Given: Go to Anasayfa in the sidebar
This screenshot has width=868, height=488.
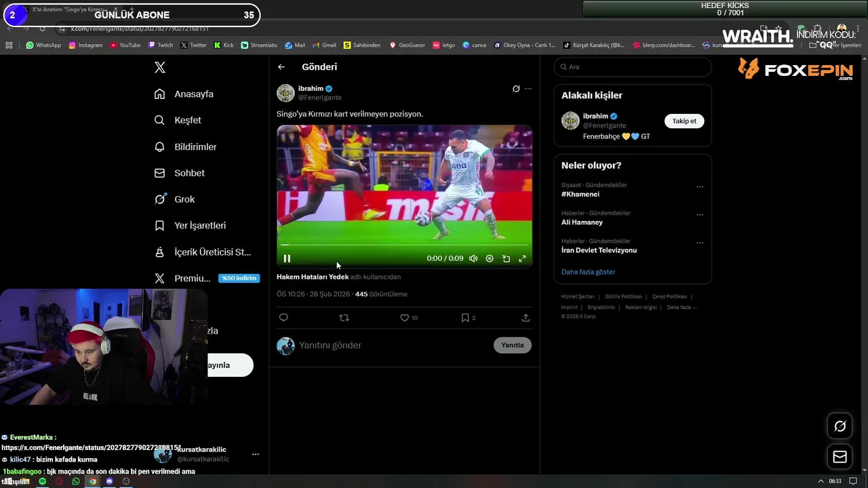Looking at the screenshot, I should (x=184, y=94).
